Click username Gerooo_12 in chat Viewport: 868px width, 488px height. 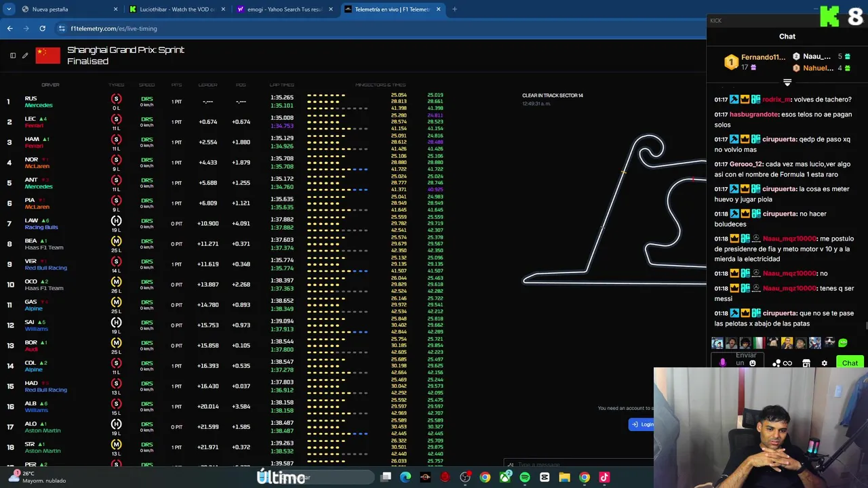point(746,164)
